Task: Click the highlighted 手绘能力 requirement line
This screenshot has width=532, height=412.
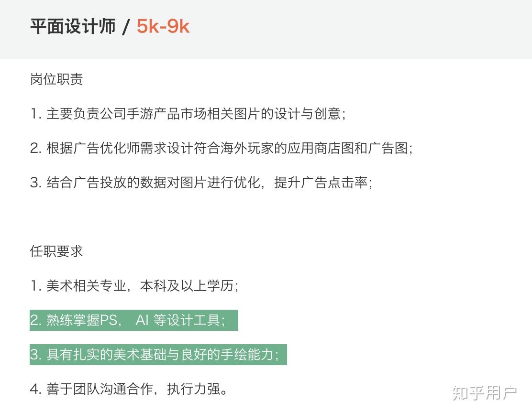Action: (158, 355)
